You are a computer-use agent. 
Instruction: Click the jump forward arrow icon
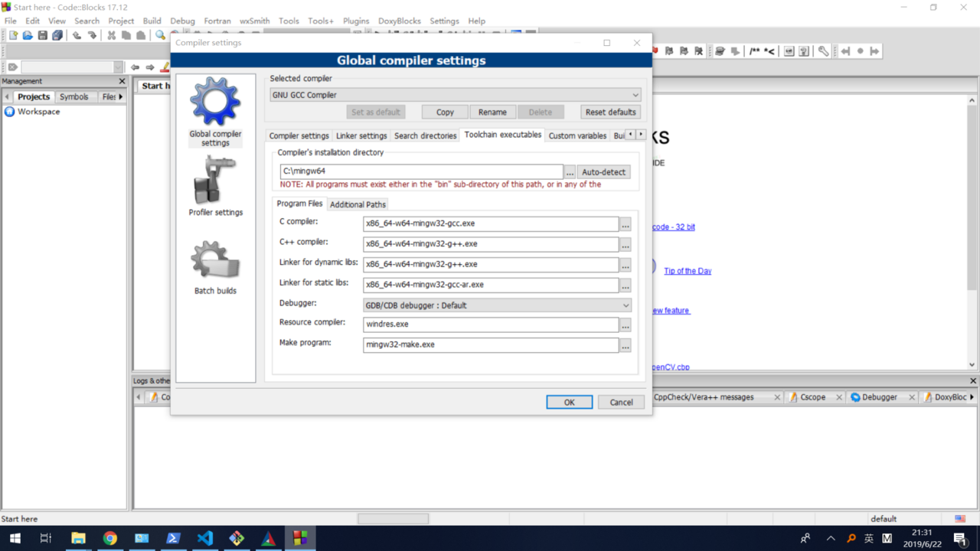coord(150,67)
